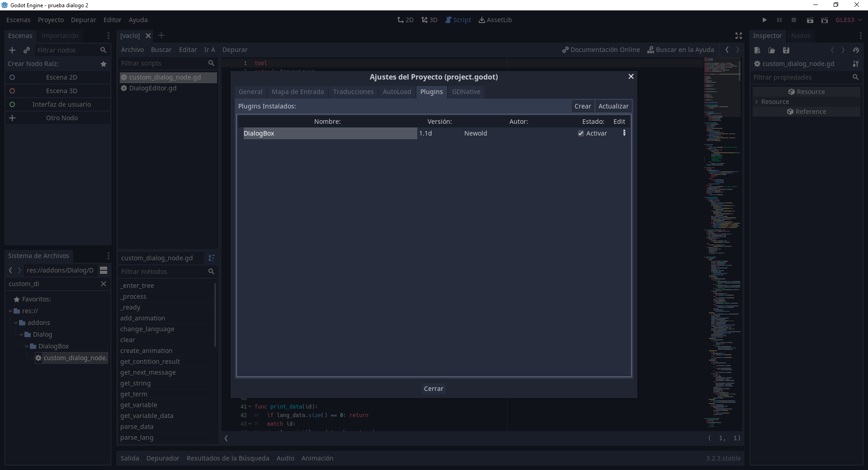This screenshot has width=868, height=470.
Task: Click the Cerrar button
Action: pos(434,389)
